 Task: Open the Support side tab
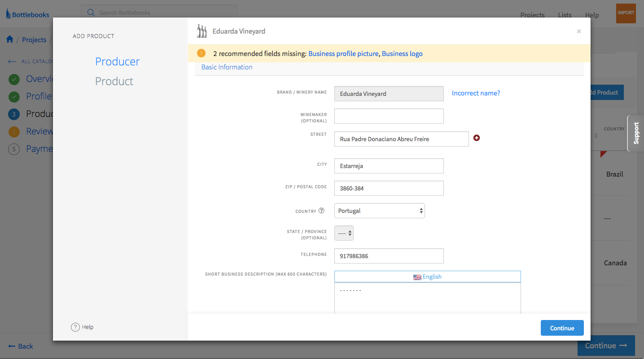(635, 133)
